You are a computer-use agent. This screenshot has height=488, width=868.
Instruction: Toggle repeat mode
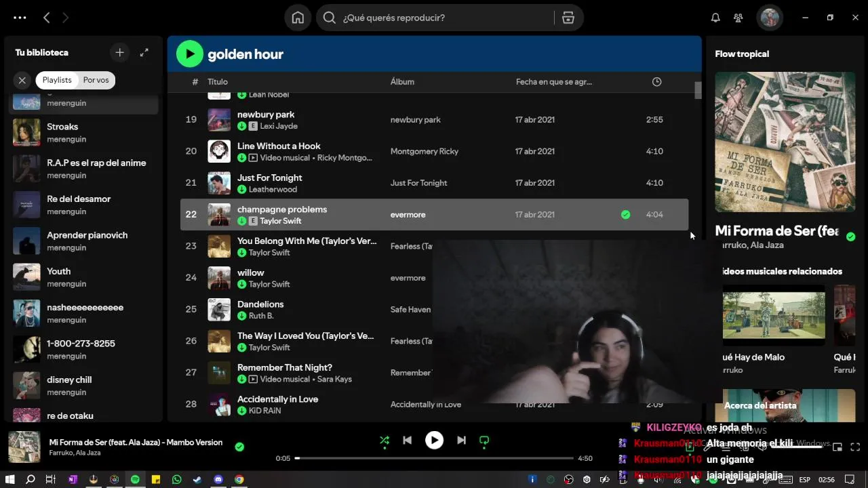(x=484, y=441)
